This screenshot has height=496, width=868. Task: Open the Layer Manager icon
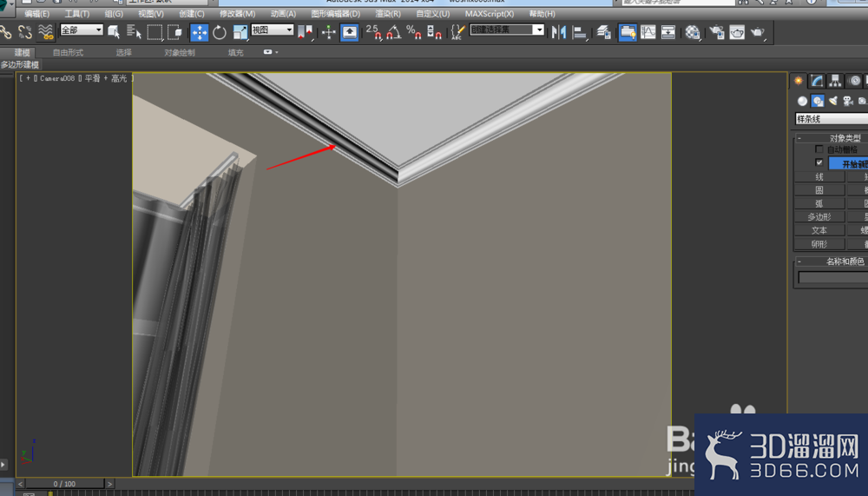pyautogui.click(x=604, y=33)
